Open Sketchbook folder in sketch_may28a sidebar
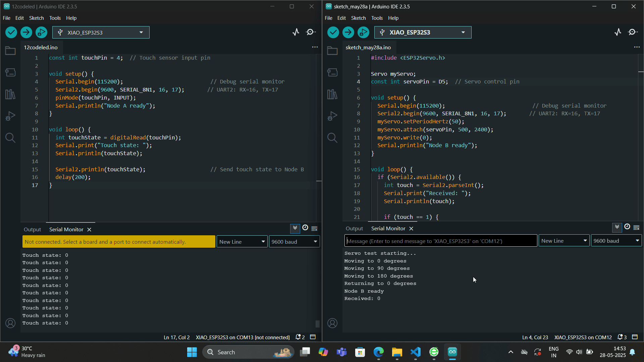The width and height of the screenshot is (644, 362). coord(332,51)
